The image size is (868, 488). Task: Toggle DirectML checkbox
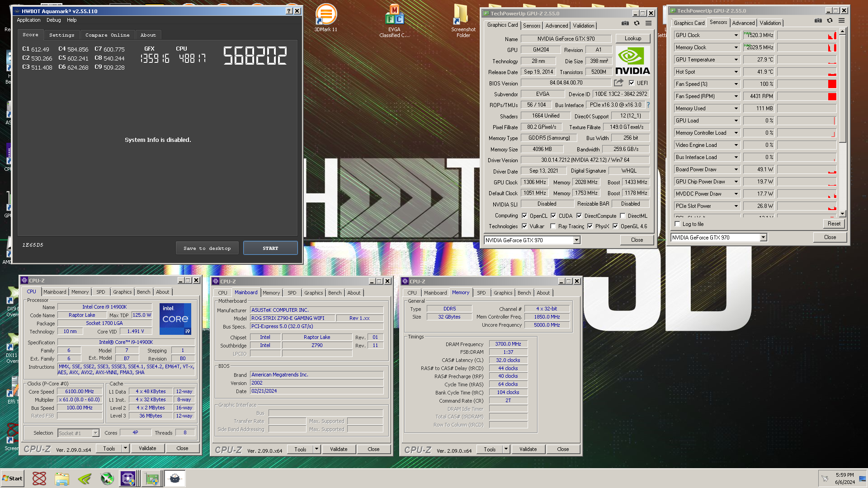pyautogui.click(x=623, y=216)
